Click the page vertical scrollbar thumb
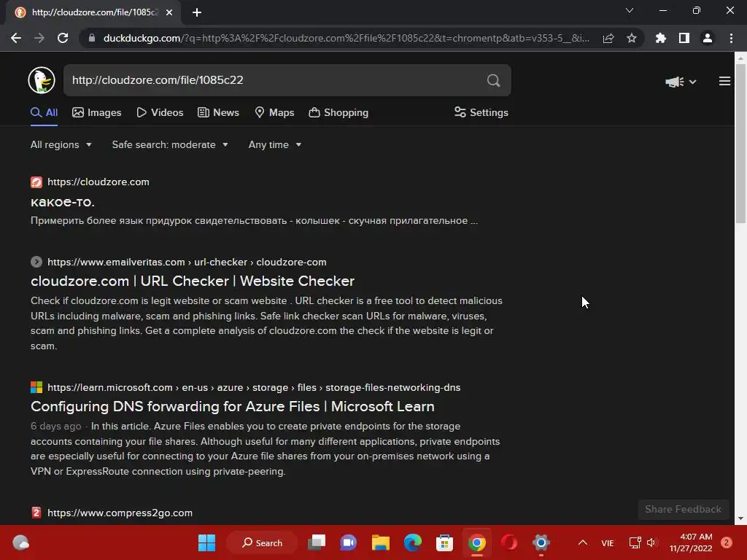The height and width of the screenshot is (560, 747). pos(740,143)
